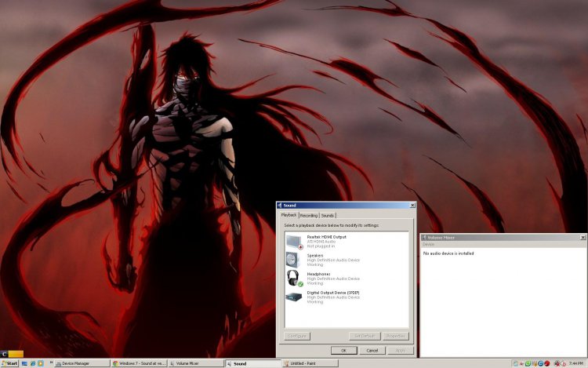Confirm the Sound dialog with OK

point(344,351)
